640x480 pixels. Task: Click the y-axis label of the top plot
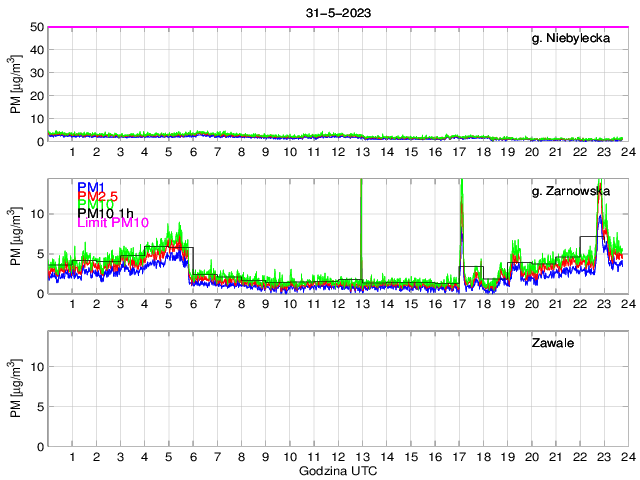click(16, 84)
